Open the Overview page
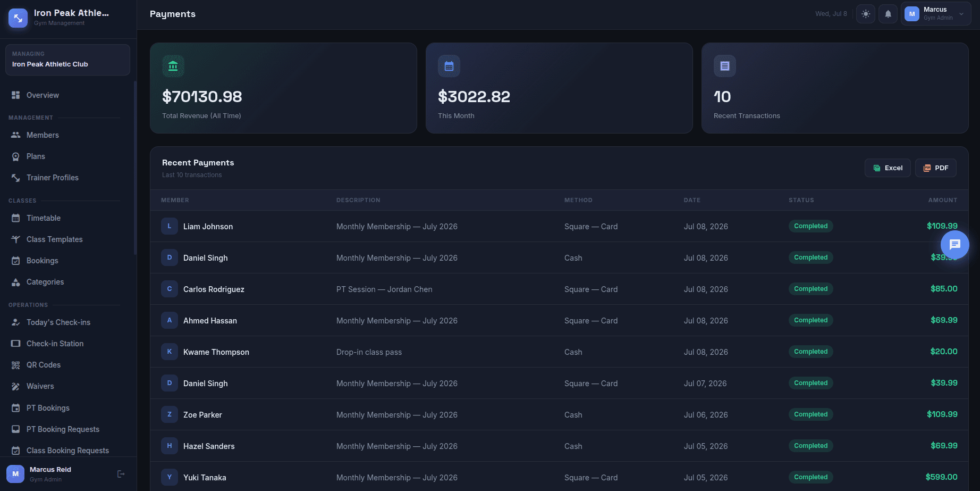 point(67,95)
